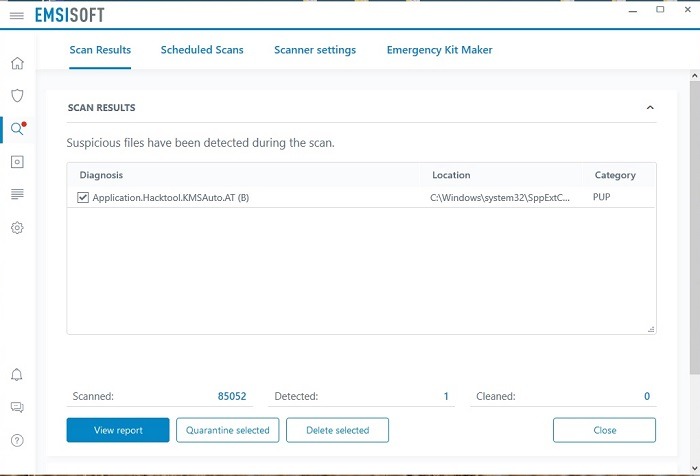
Task: Click the Scanned count 85052
Action: tap(232, 396)
